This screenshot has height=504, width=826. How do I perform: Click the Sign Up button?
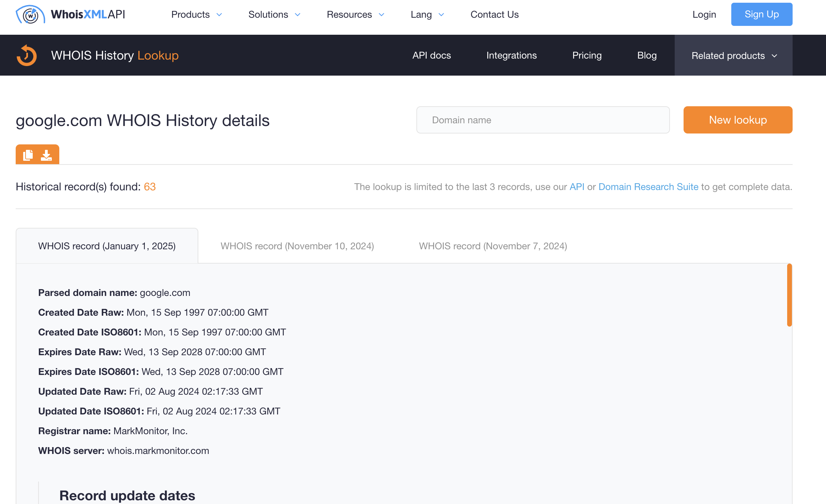point(762,14)
